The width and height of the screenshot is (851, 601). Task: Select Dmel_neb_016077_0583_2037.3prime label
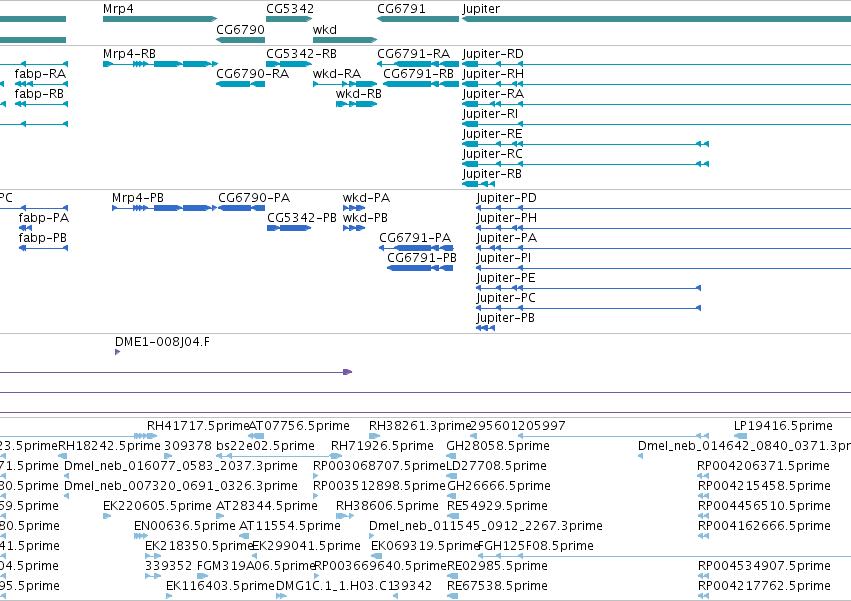181,466
